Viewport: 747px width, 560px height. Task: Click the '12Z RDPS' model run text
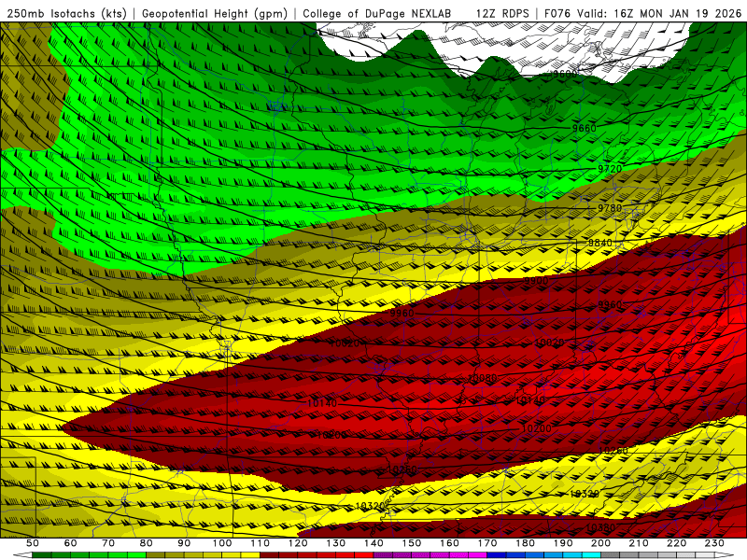[502, 13]
